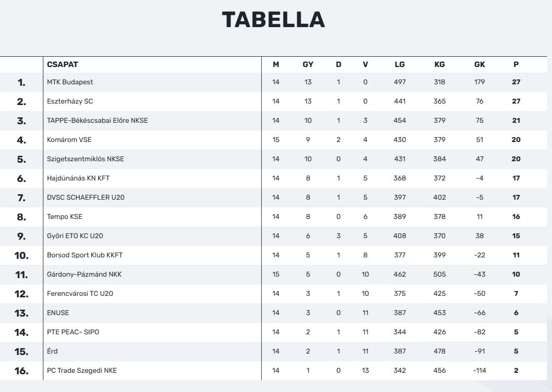Select Győri ETO KC U20 team

[x=75, y=236]
